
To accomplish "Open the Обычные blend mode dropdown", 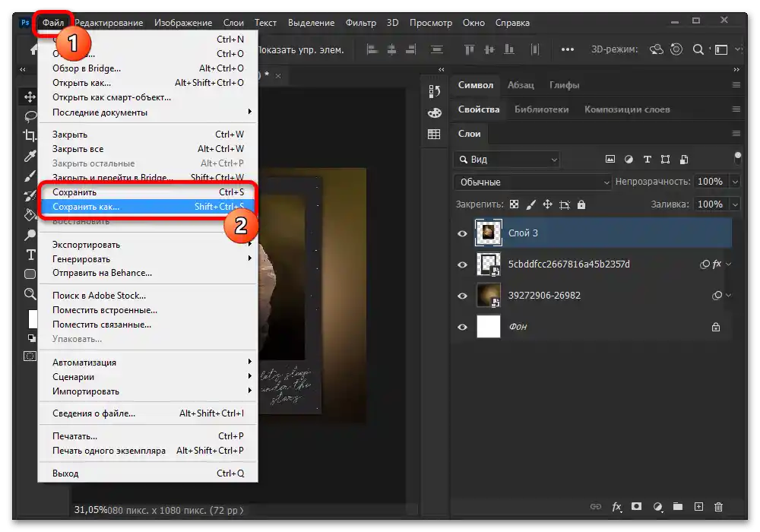I will click(x=532, y=182).
